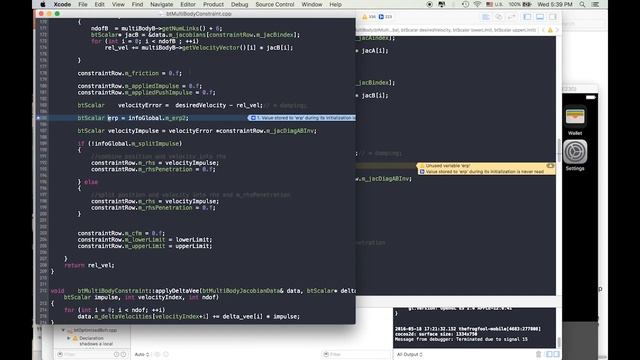Screen dimensions: 640x360
Task: Click 'Value stored to erp' analyzer note
Action: coord(485,172)
